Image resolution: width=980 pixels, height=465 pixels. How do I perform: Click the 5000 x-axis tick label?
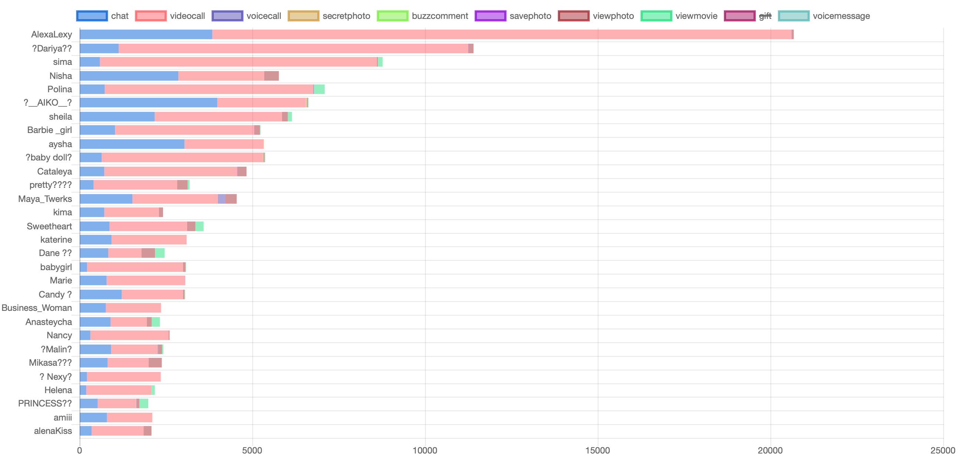coord(252,451)
